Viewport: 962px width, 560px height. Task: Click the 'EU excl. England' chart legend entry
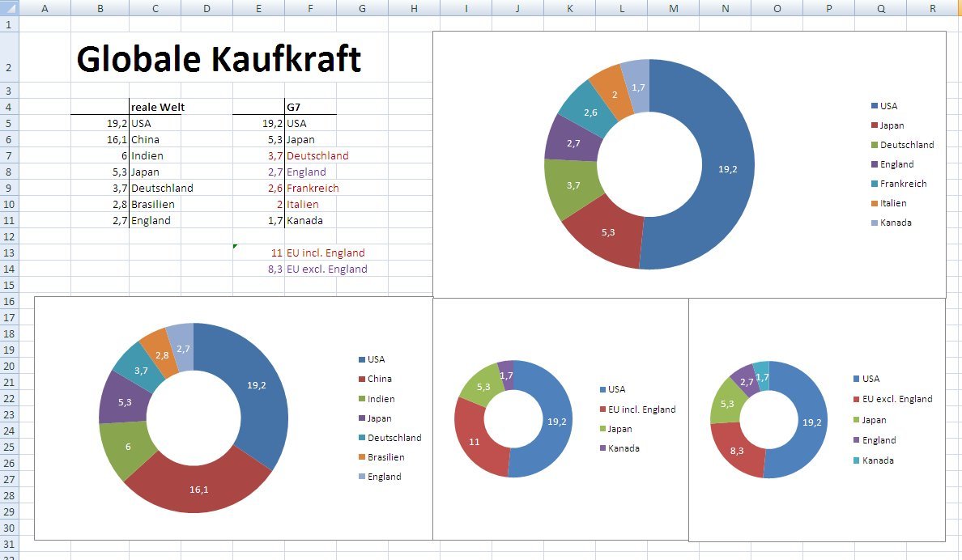897,399
